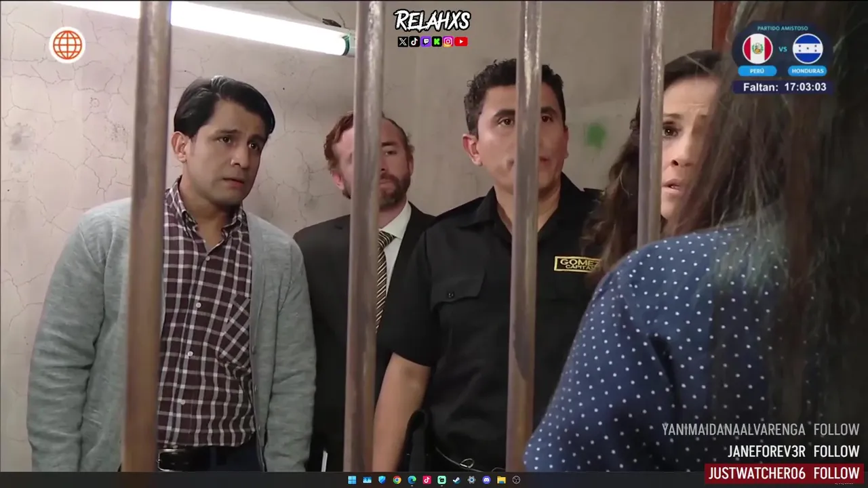Click the YouTube icon under RELAHXS
Viewport: 868px width, 488px height.
pos(461,42)
